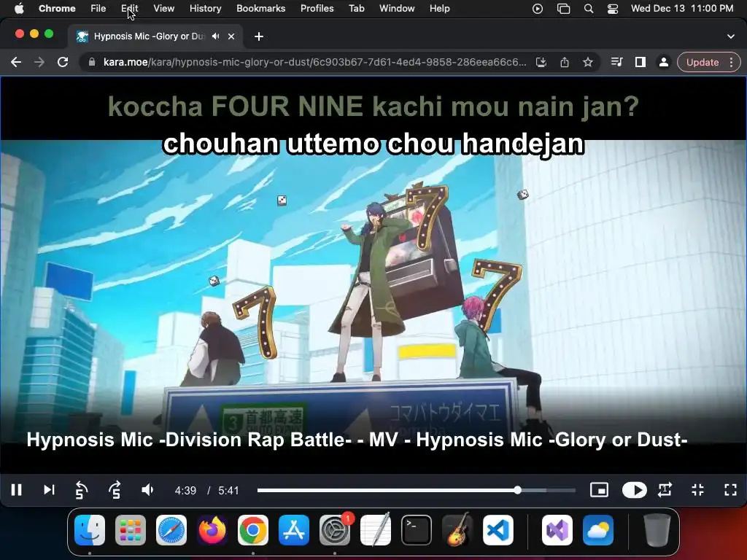Switch to Chrome in the Dock

tap(253, 530)
